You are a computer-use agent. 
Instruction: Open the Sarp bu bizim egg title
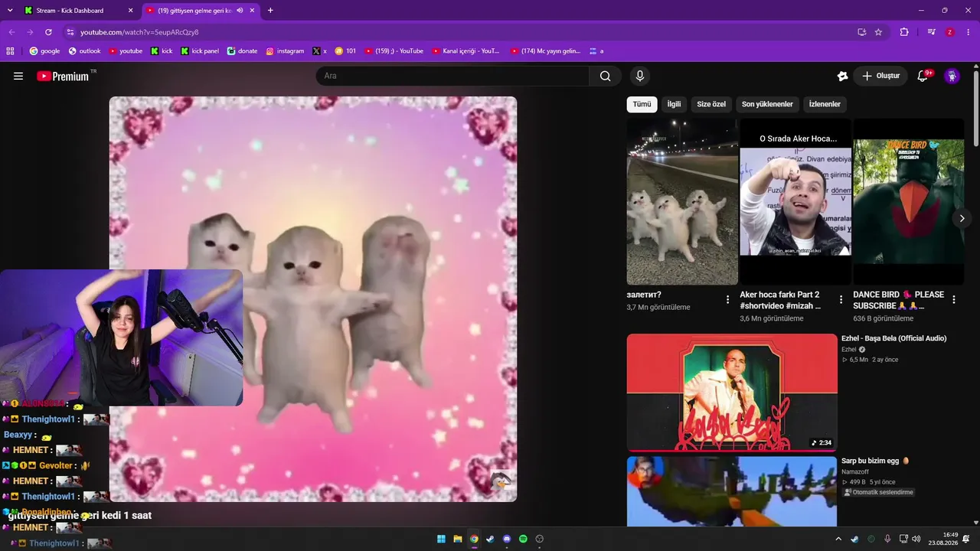tap(875, 461)
